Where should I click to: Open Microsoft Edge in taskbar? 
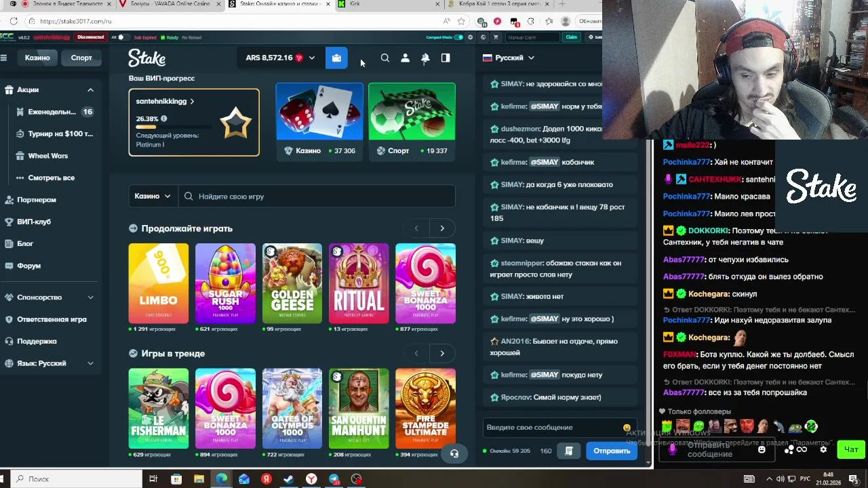[222, 479]
